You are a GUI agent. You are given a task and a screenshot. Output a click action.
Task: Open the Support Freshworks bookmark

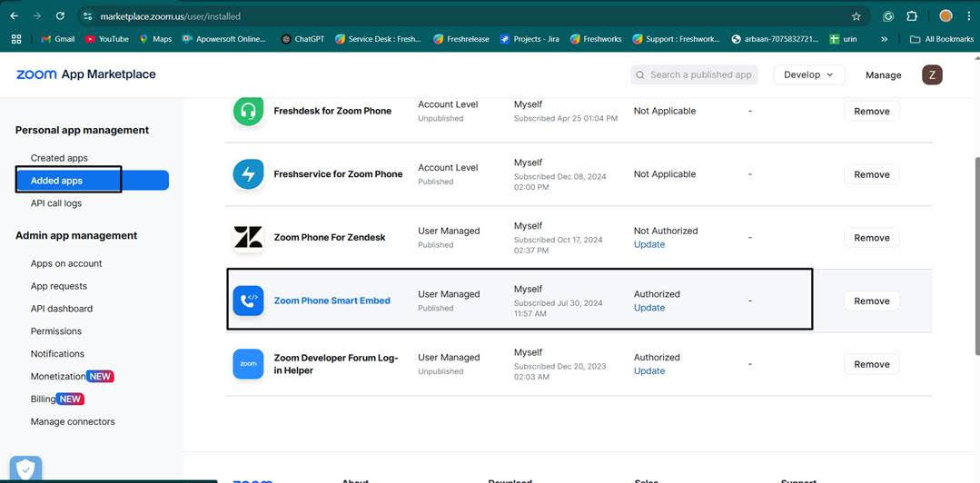point(677,39)
